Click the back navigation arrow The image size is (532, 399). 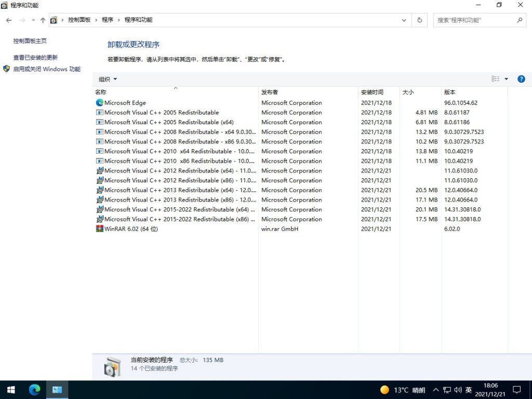pyautogui.click(x=8, y=20)
